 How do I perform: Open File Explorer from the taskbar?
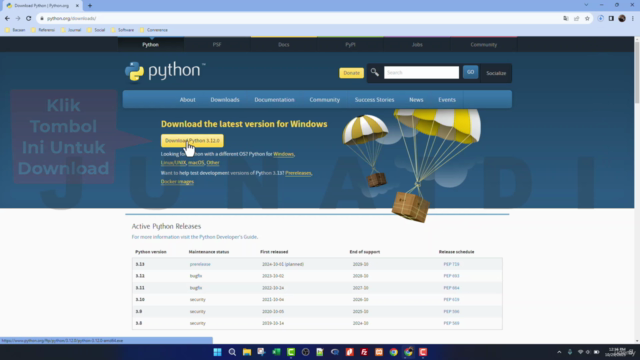click(x=247, y=352)
